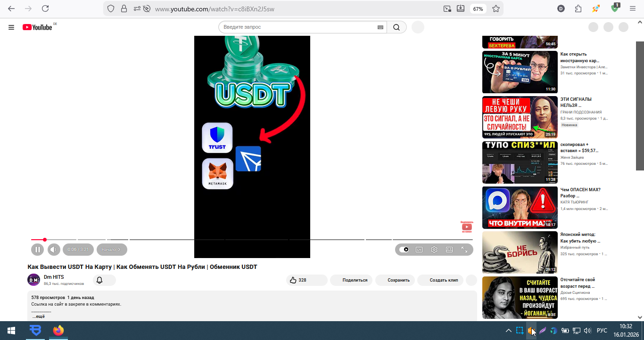Open the rocket extension icon

tap(596, 8)
